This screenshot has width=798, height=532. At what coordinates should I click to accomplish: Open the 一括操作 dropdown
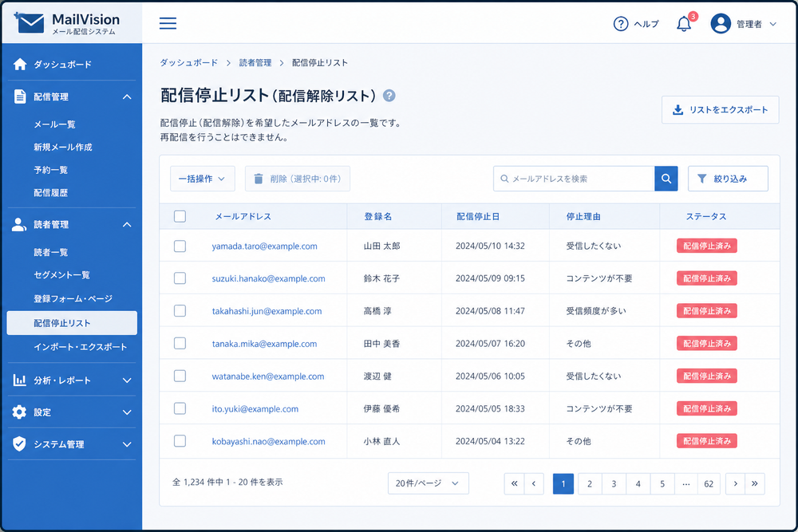click(x=203, y=179)
